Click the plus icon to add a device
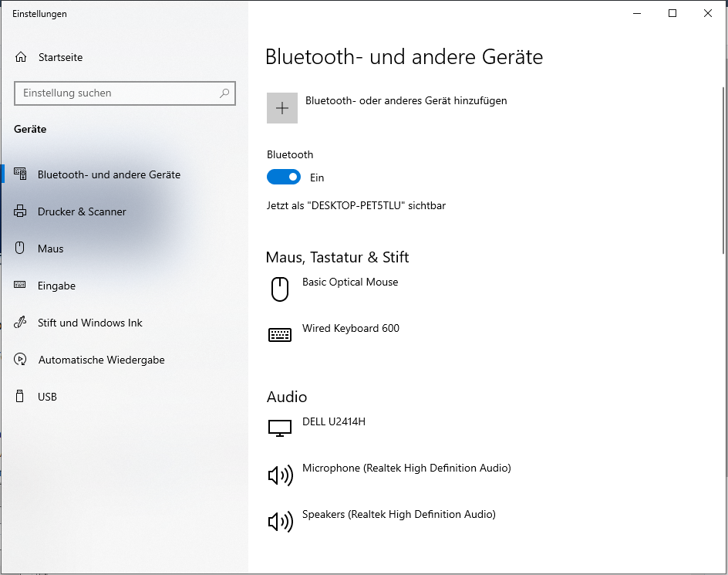This screenshot has width=728, height=575. coord(281,108)
